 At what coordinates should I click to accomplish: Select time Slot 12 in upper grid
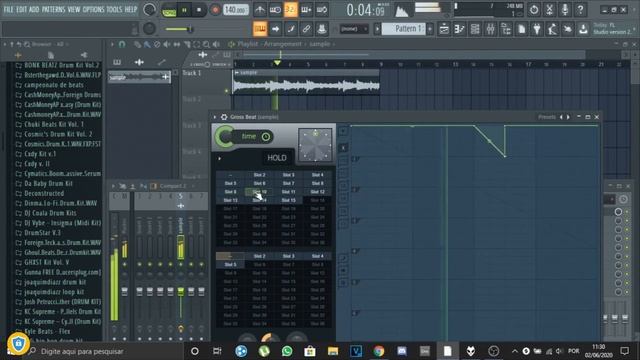click(317, 191)
